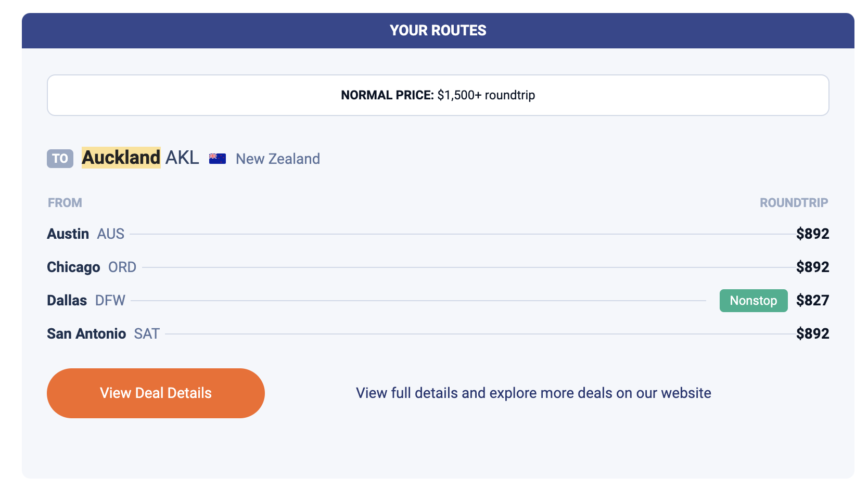The image size is (868, 489).
Task: Choose the Chicago departure route
Action: pyautogui.click(x=73, y=267)
